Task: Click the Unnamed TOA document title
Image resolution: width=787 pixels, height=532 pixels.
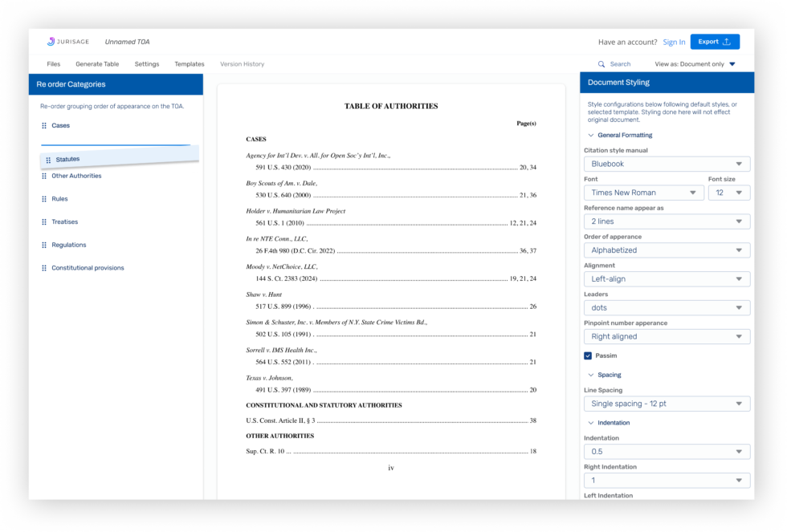Action: (127, 42)
